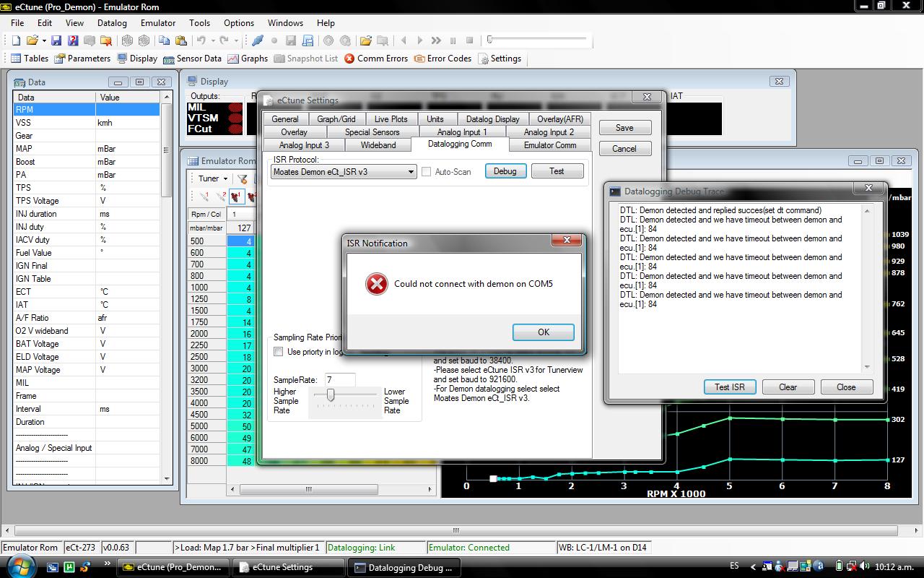Click Close in Debug Trace window

[847, 387]
